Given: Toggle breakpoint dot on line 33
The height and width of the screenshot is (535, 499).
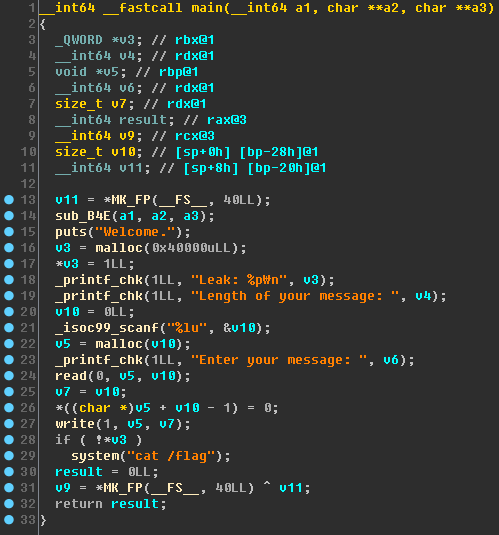Looking at the screenshot, I should tap(9, 520).
